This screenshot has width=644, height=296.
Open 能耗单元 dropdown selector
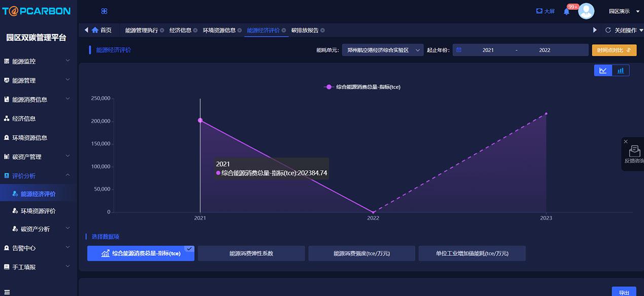point(382,50)
